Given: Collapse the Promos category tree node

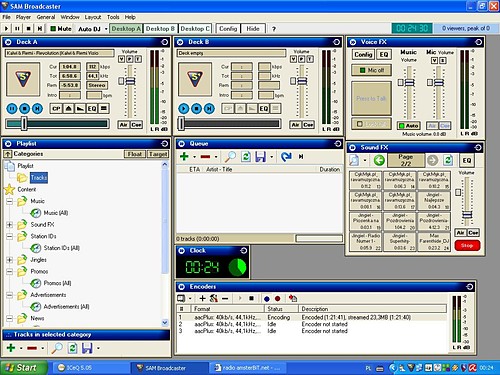Looking at the screenshot, I should [10, 272].
